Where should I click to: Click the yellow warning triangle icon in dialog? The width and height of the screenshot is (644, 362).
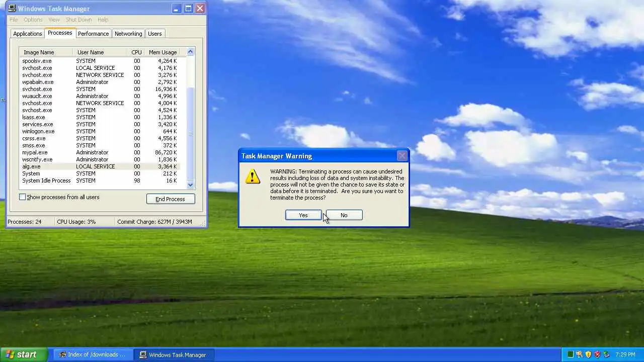pos(253,176)
